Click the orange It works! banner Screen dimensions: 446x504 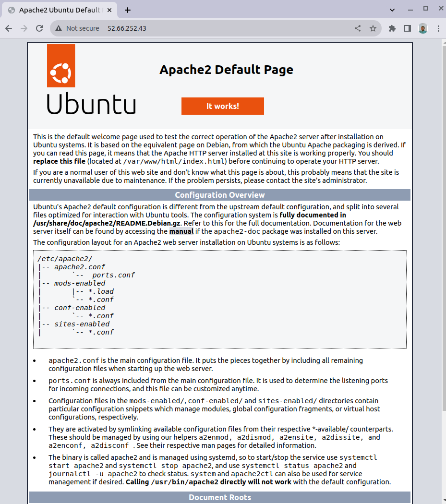coord(222,106)
